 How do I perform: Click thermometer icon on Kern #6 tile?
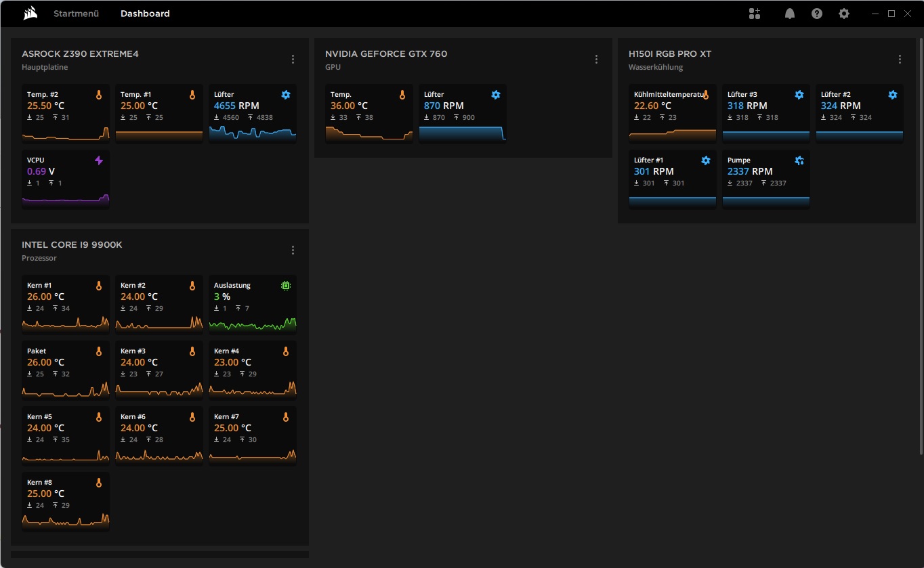[x=192, y=418]
